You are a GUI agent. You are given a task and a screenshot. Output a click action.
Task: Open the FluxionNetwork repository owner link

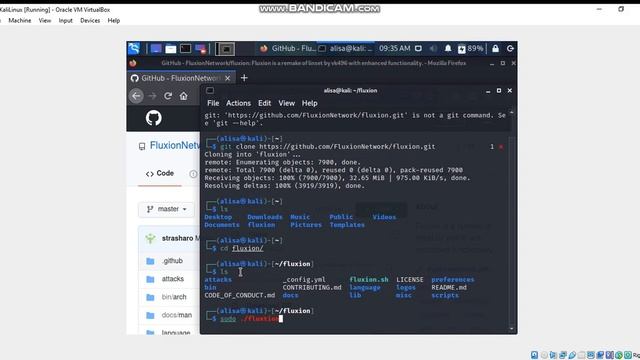[175, 145]
